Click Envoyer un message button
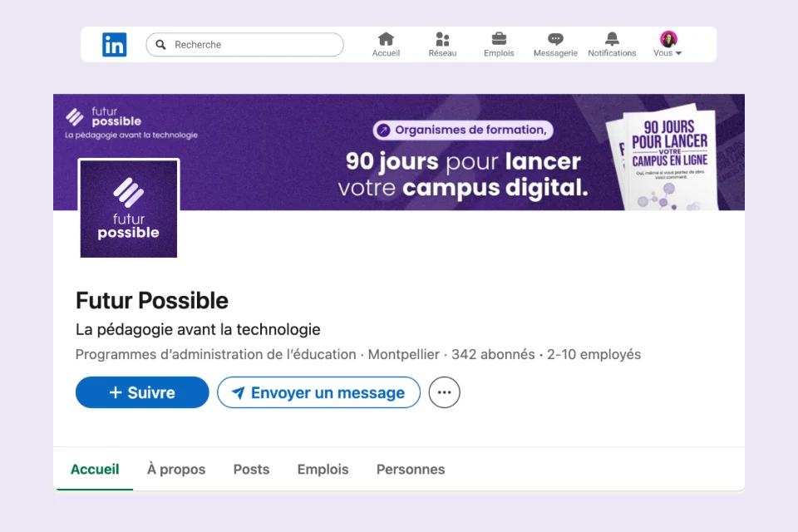This screenshot has width=798, height=532. 318,392
